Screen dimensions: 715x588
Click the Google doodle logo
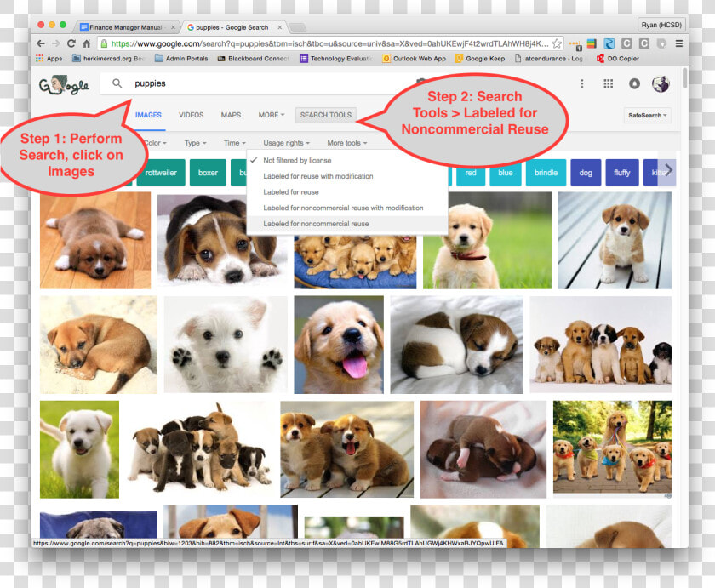click(64, 85)
